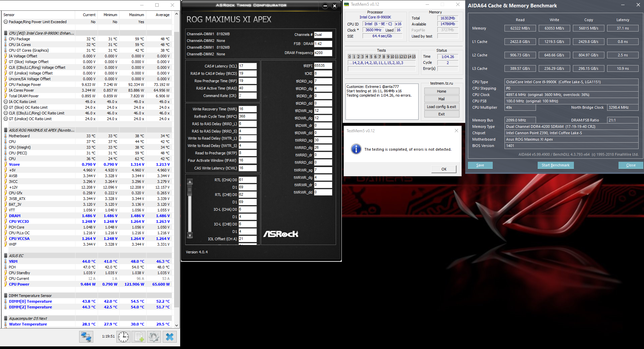Click the TestMem5 log text area
This screenshot has height=349, width=644.
point(382,101)
